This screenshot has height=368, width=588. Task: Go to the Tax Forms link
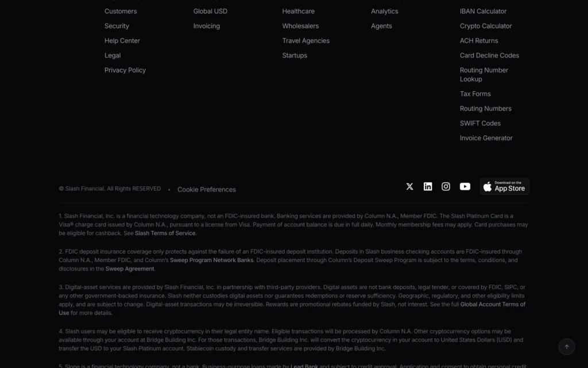pos(475,94)
